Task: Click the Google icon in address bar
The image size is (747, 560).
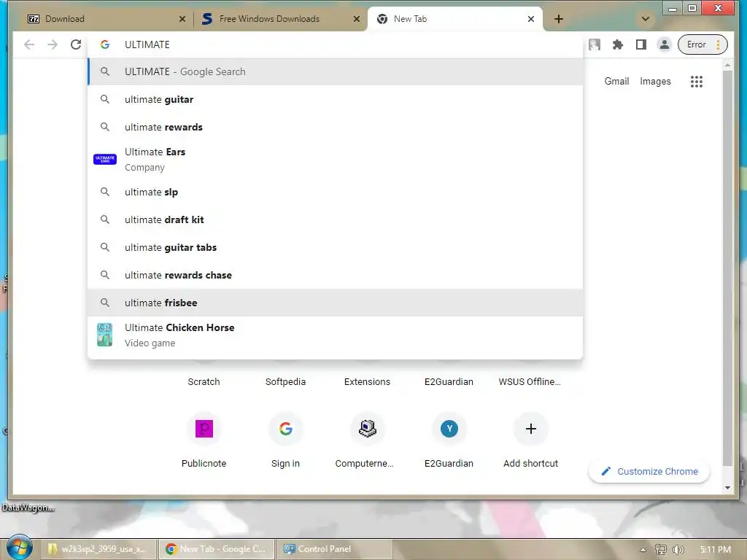Action: 105,44
